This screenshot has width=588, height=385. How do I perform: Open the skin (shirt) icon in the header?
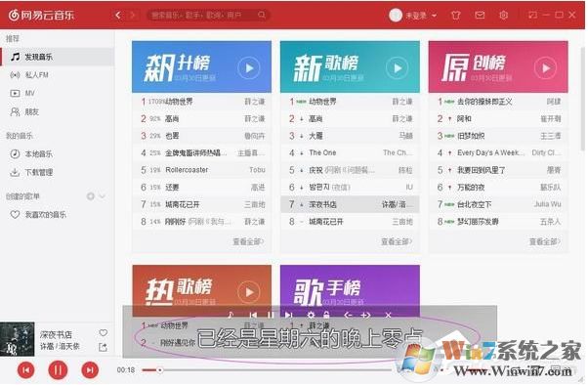click(x=455, y=16)
